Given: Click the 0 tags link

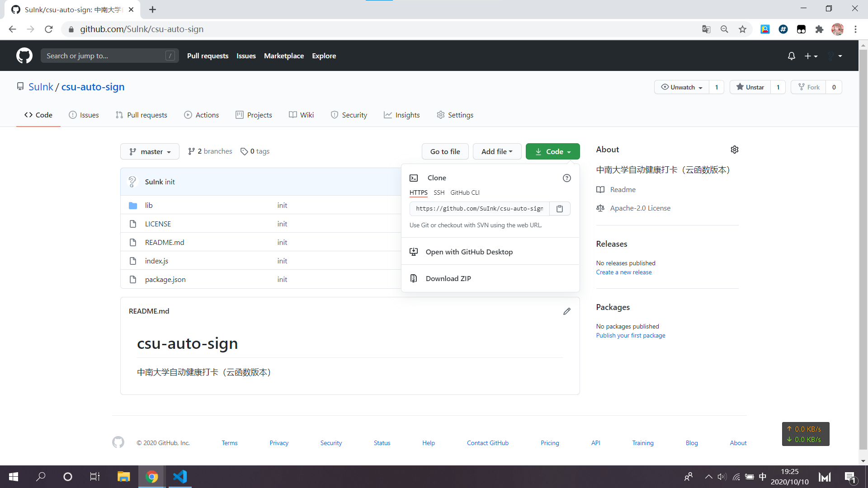Looking at the screenshot, I should (x=255, y=151).
